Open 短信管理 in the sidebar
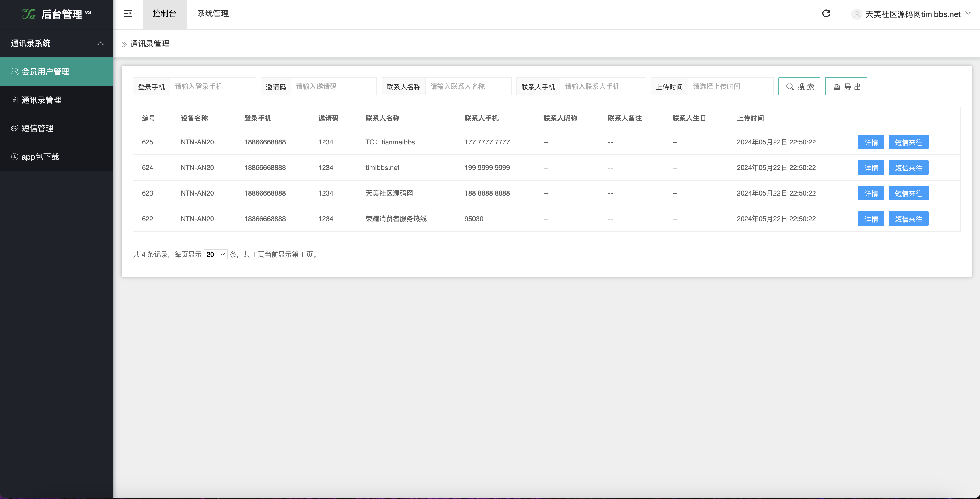 point(37,129)
